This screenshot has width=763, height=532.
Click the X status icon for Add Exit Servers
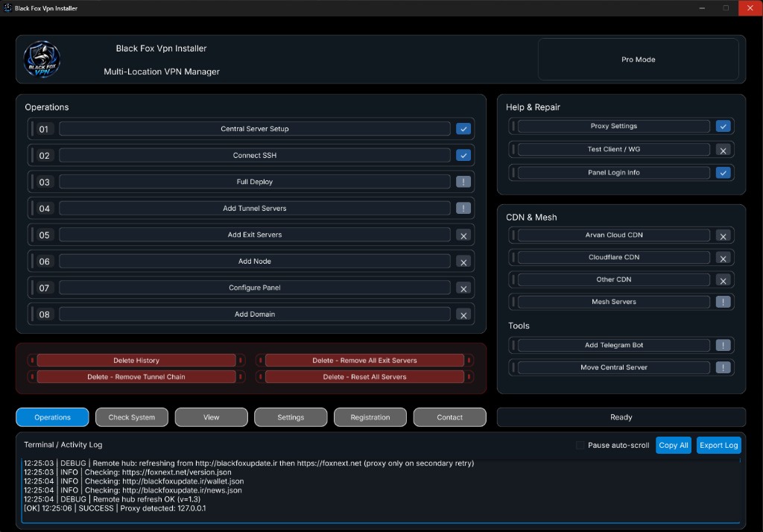[x=463, y=235]
